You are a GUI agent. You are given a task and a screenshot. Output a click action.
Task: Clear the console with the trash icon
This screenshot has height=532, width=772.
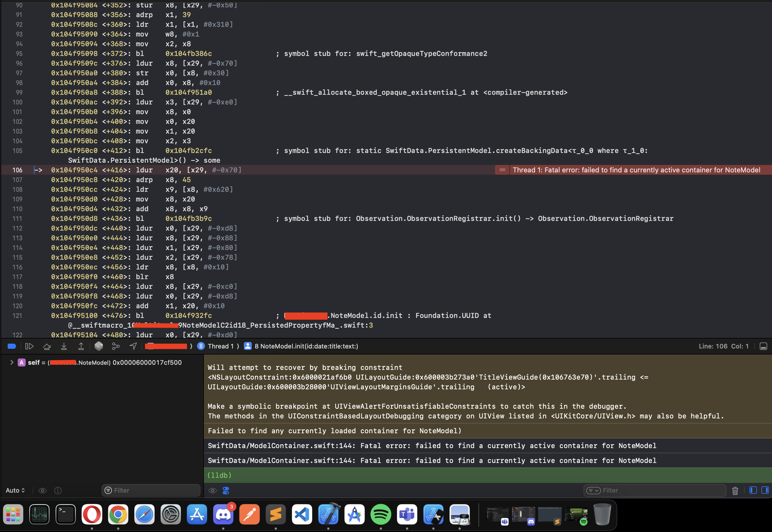pyautogui.click(x=735, y=490)
